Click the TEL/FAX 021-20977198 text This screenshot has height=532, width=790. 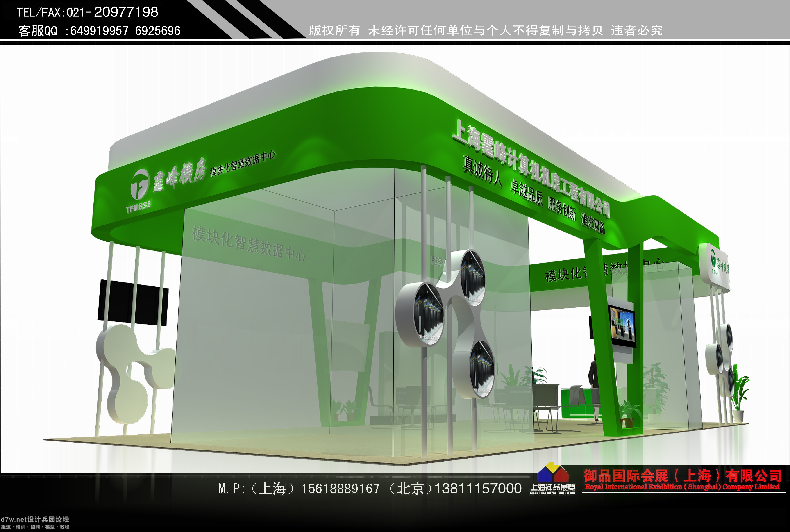click(88, 12)
